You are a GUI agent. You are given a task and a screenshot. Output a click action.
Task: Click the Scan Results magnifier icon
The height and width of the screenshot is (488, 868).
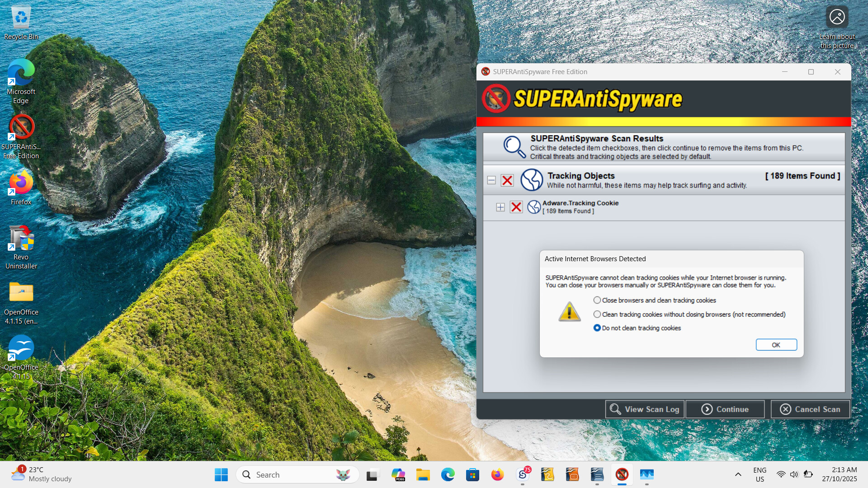(x=514, y=147)
